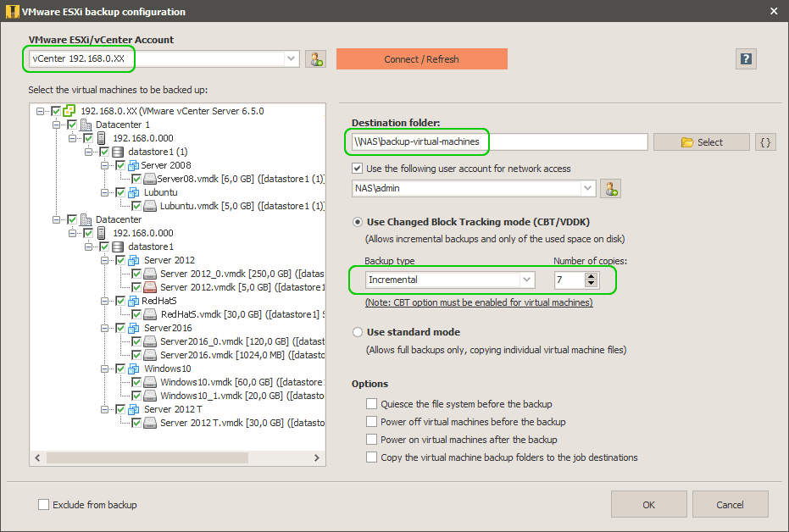Click the Server 2012_0.vmdk disk icon
This screenshot has width=789, height=532.
pyautogui.click(x=149, y=274)
